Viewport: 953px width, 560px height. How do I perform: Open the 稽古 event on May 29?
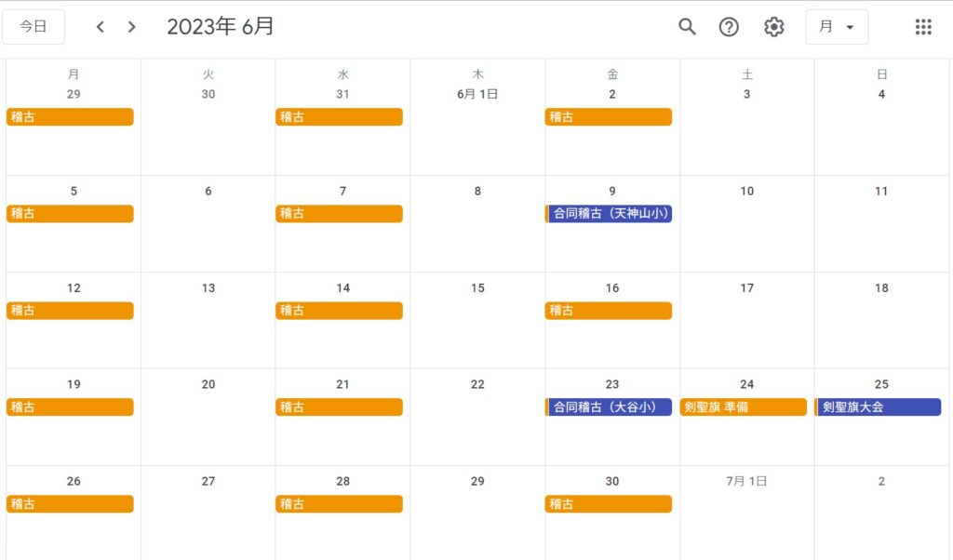tap(70, 117)
